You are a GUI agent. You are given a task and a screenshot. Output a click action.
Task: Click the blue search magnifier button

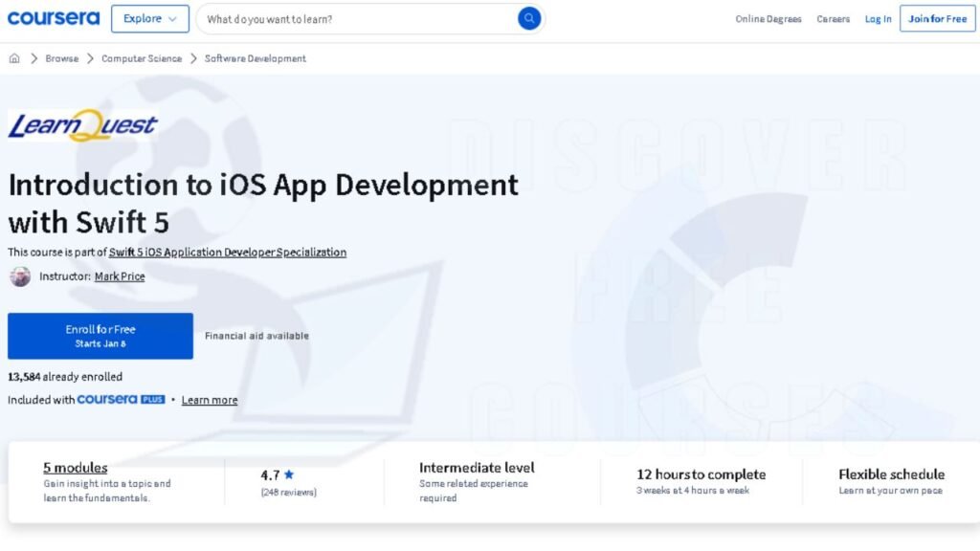point(528,19)
